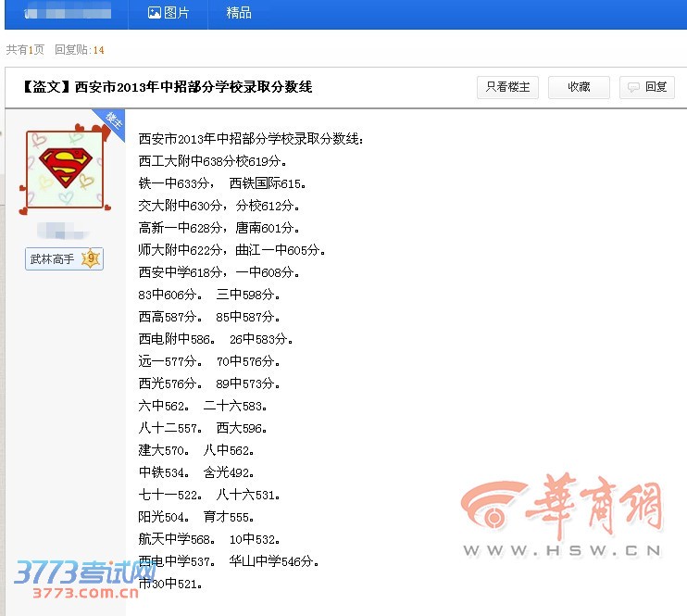This screenshot has height=616, width=687.
Task: Click the level 9 star icon
Action: 90,259
